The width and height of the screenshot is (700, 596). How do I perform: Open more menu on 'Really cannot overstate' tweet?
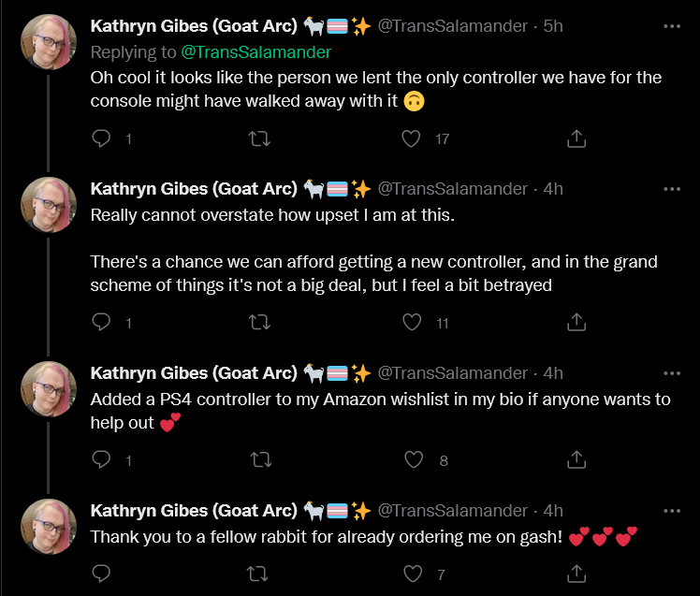(671, 189)
